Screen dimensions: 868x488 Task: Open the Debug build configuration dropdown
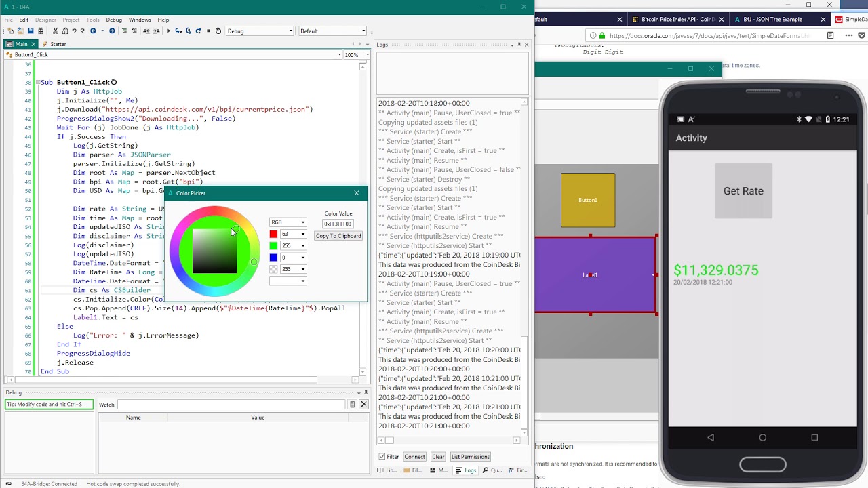click(x=260, y=30)
